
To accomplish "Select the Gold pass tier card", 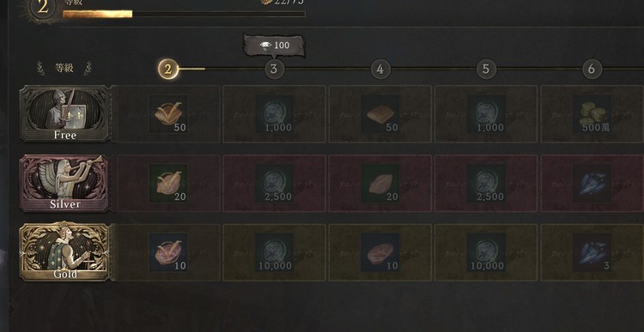I will click(x=65, y=252).
